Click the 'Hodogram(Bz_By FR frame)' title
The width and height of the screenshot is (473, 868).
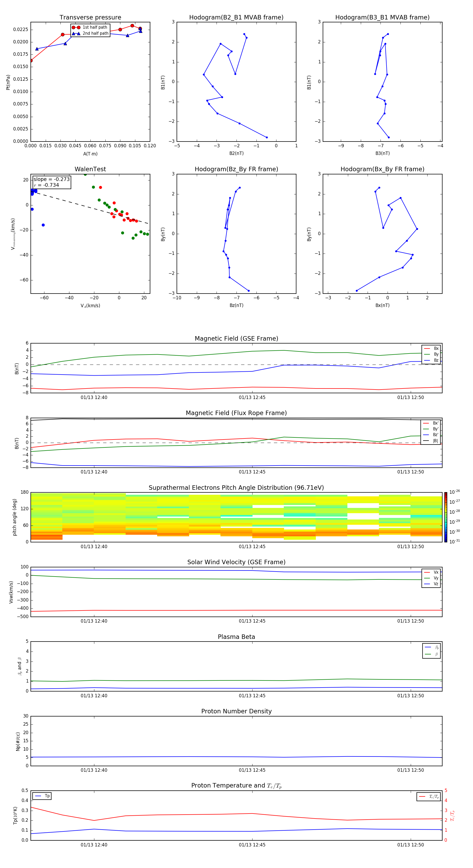pyautogui.click(x=236, y=169)
